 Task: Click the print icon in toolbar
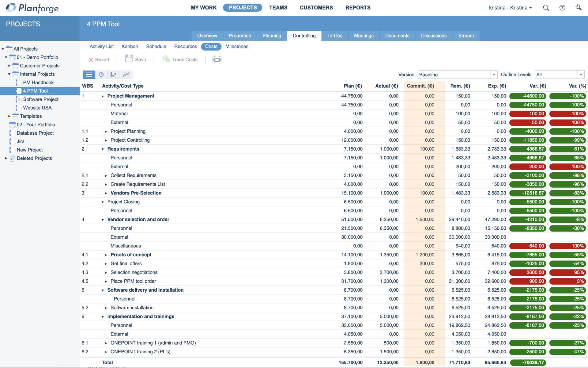217,59
